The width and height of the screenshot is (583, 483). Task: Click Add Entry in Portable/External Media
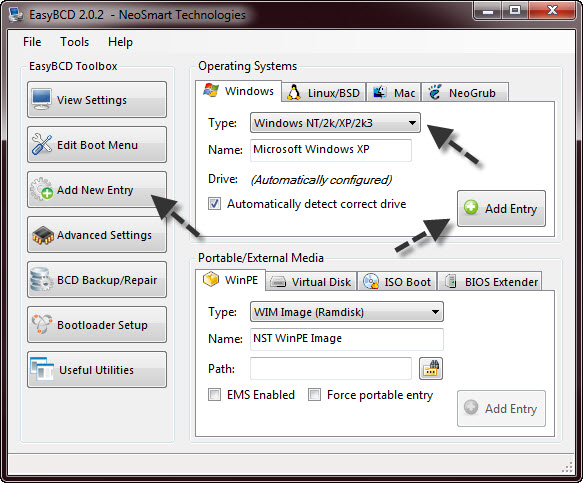[x=501, y=408]
